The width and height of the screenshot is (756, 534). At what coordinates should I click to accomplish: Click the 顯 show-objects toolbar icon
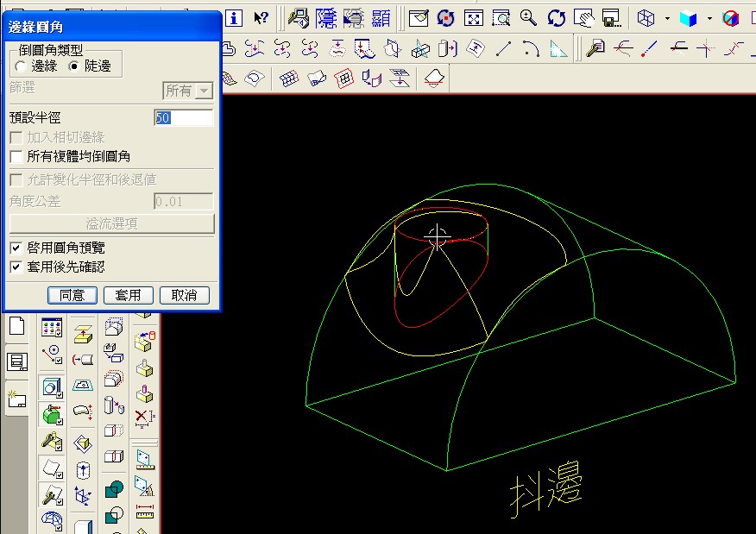point(381,18)
